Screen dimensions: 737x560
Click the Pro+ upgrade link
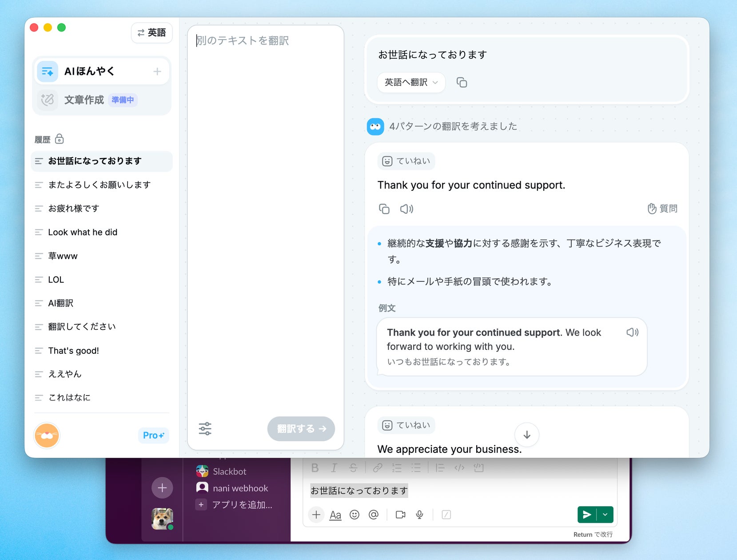(x=153, y=435)
